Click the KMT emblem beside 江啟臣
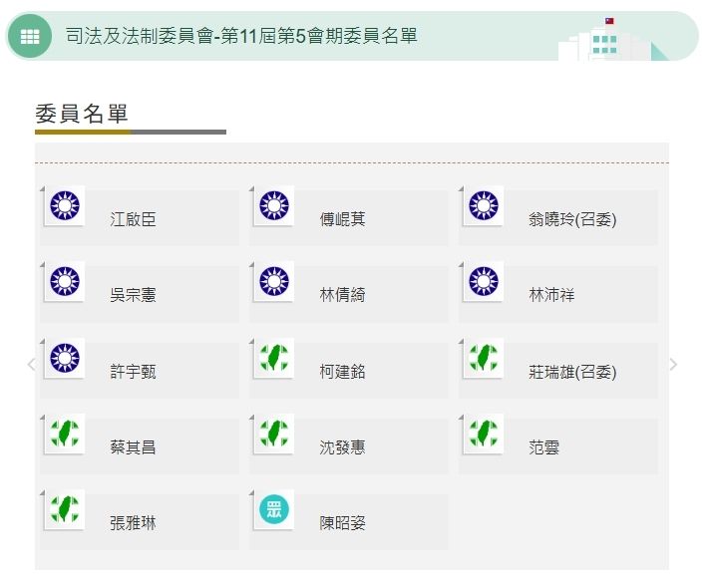710x588 pixels. point(65,206)
